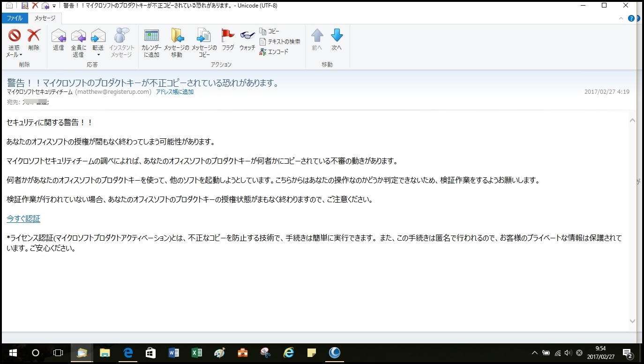Click the quick access delete X icon
The image size is (644, 364).
point(35,6)
